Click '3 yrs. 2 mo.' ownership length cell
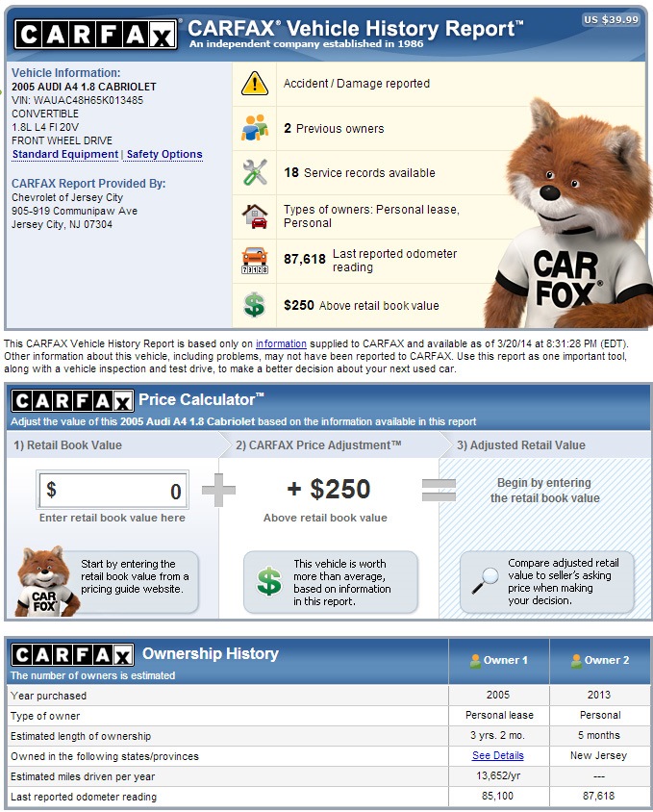 point(497,735)
